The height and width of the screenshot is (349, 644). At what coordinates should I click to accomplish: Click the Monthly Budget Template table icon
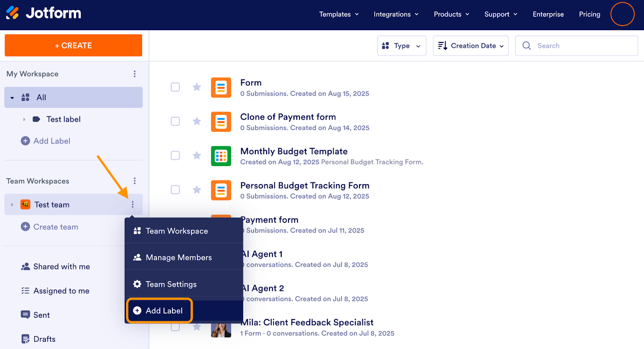[221, 156]
